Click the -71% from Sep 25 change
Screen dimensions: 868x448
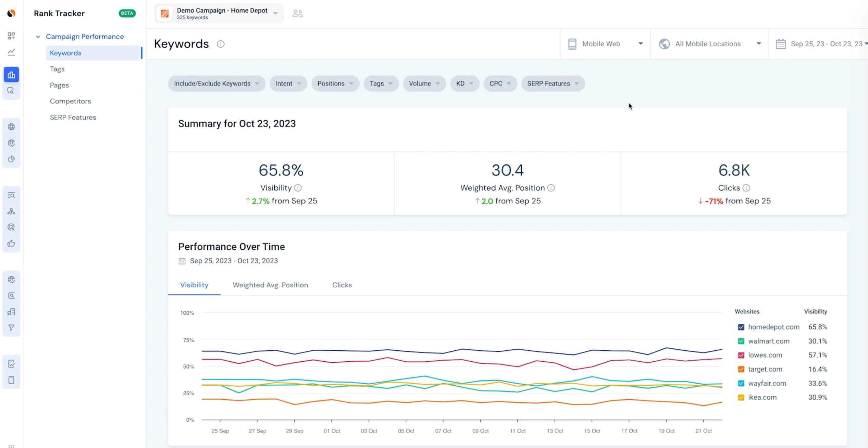tap(734, 201)
